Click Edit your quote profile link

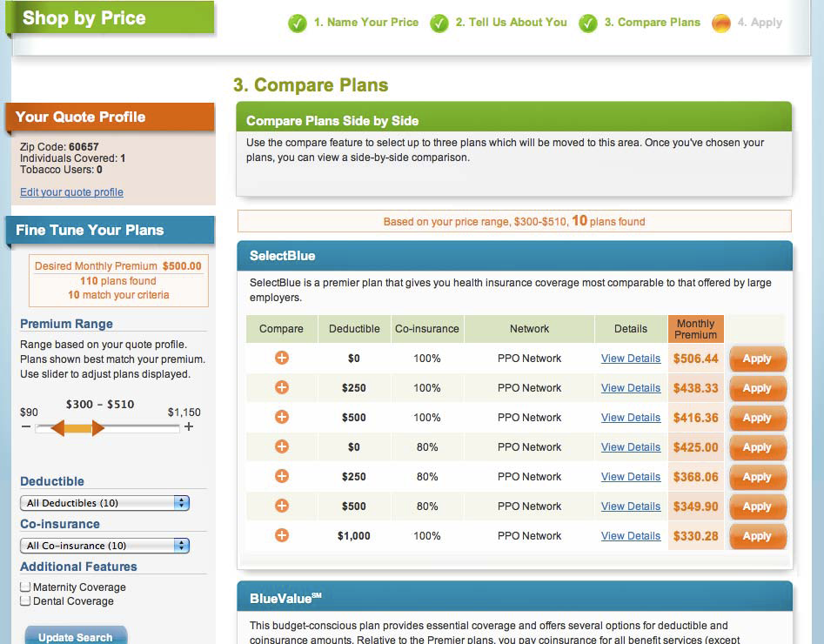[71, 191]
